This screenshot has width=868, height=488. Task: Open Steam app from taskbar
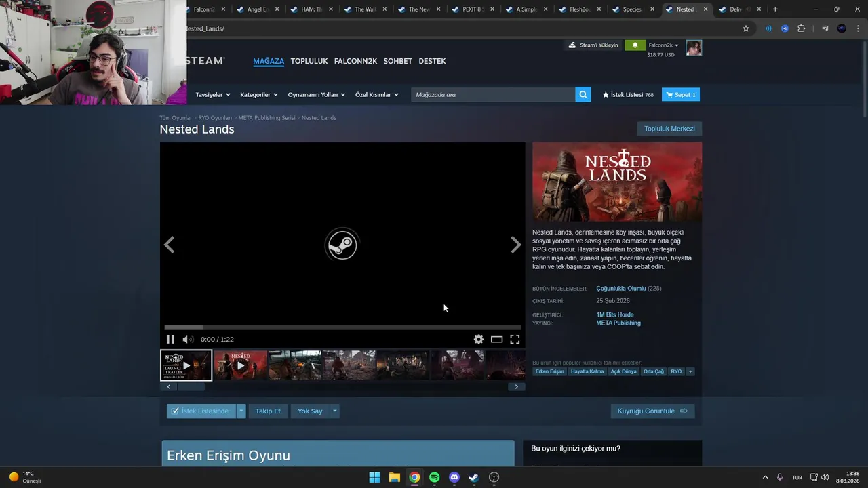[x=474, y=477]
